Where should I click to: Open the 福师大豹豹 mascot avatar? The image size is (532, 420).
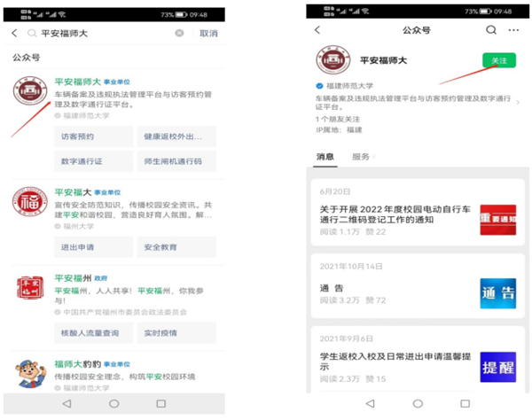click(30, 374)
